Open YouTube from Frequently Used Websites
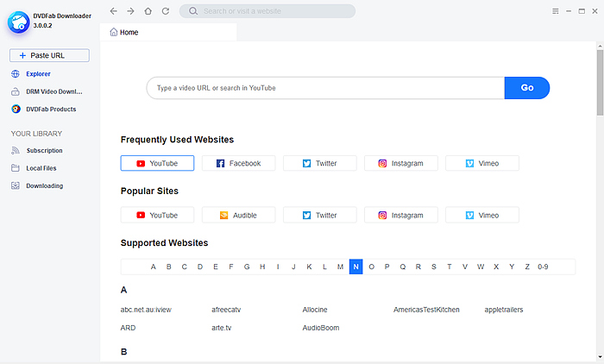This screenshot has height=364, width=604. tap(157, 163)
